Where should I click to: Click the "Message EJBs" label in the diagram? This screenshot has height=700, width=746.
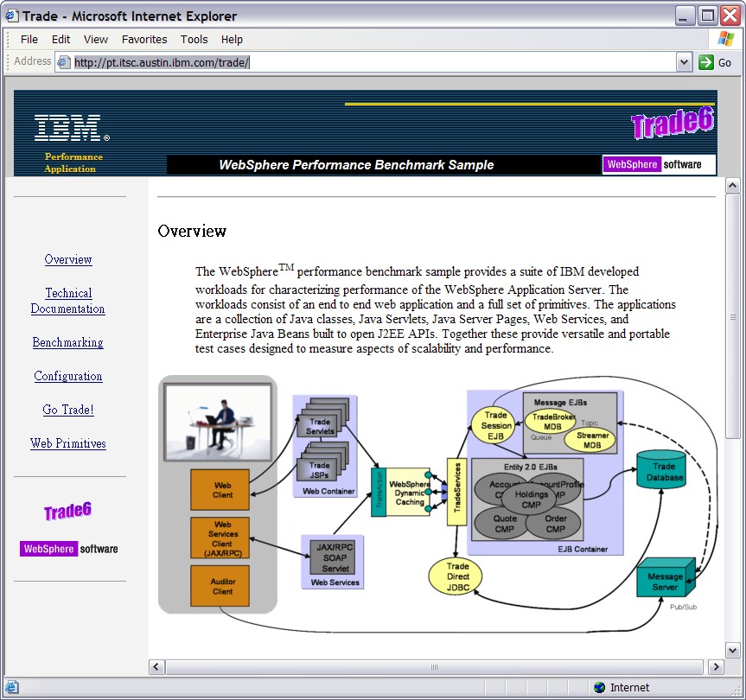point(560,403)
